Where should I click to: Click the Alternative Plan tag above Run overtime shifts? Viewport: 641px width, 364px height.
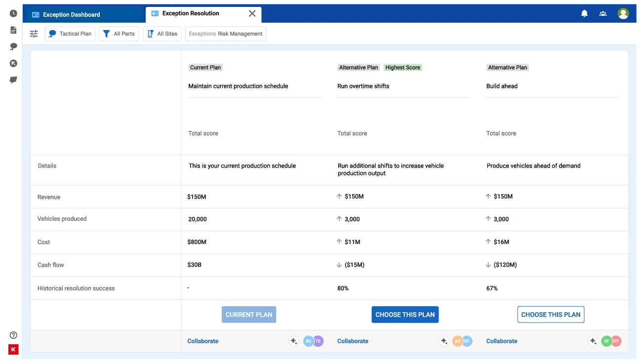click(359, 68)
